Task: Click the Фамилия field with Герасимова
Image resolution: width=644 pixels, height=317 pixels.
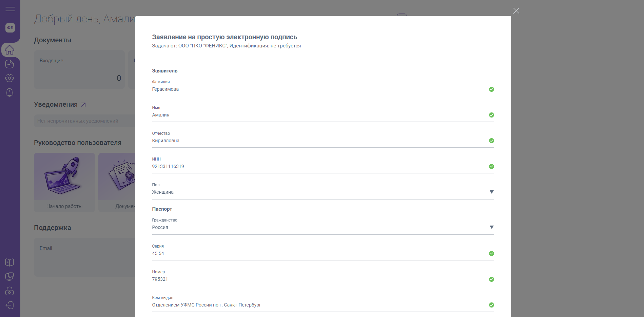Action: 319,89
